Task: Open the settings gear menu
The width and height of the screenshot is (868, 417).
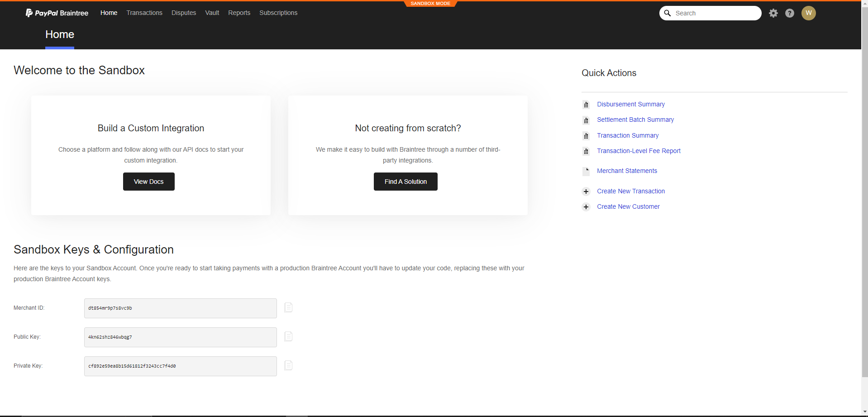Action: [x=773, y=13]
